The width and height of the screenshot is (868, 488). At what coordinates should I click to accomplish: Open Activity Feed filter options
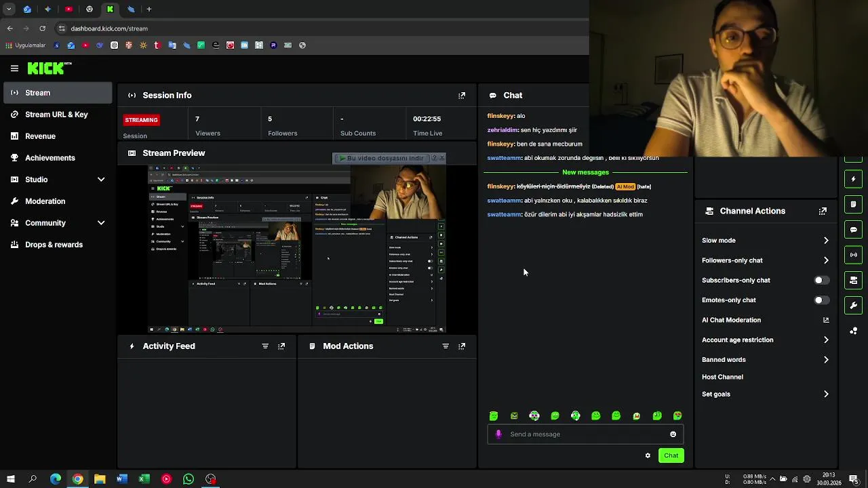(x=265, y=346)
